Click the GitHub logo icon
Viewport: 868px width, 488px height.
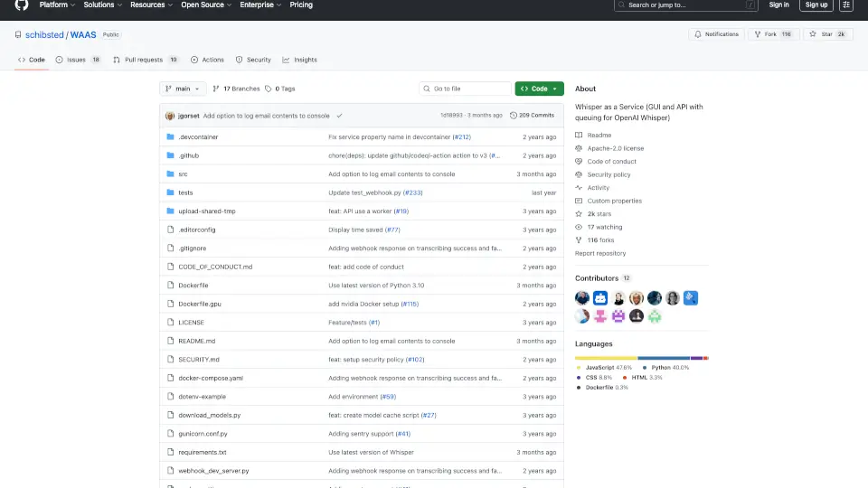coord(22,5)
